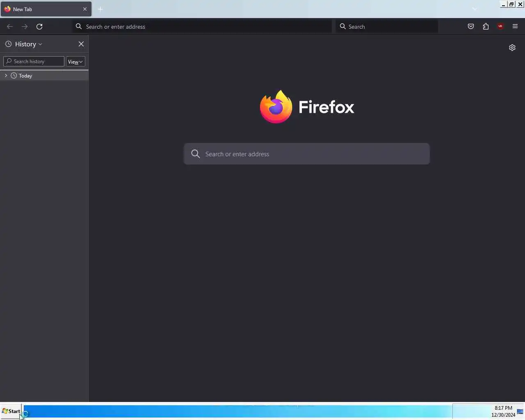Reload the current page
This screenshot has height=420, width=525.
[39, 27]
